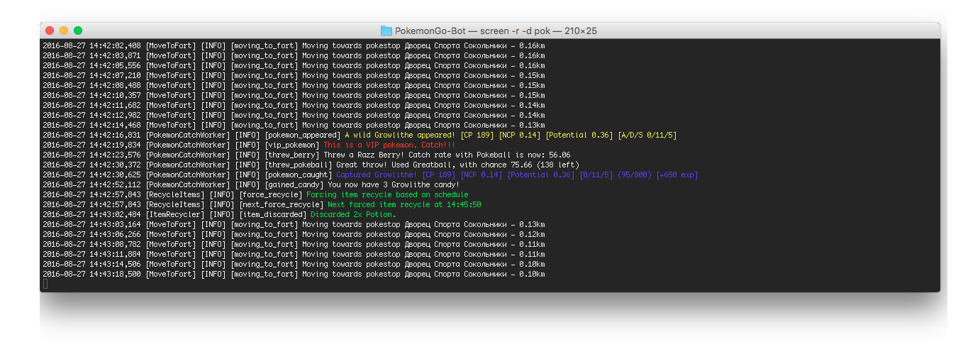Click '(138 left)' in the Greatball line
The image size is (980, 349).
557,165
